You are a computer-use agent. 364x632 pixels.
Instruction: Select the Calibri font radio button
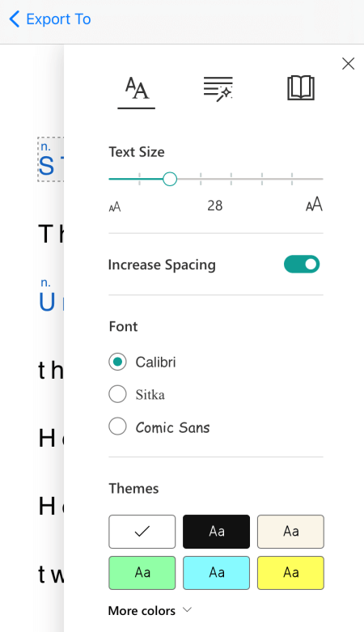117,362
